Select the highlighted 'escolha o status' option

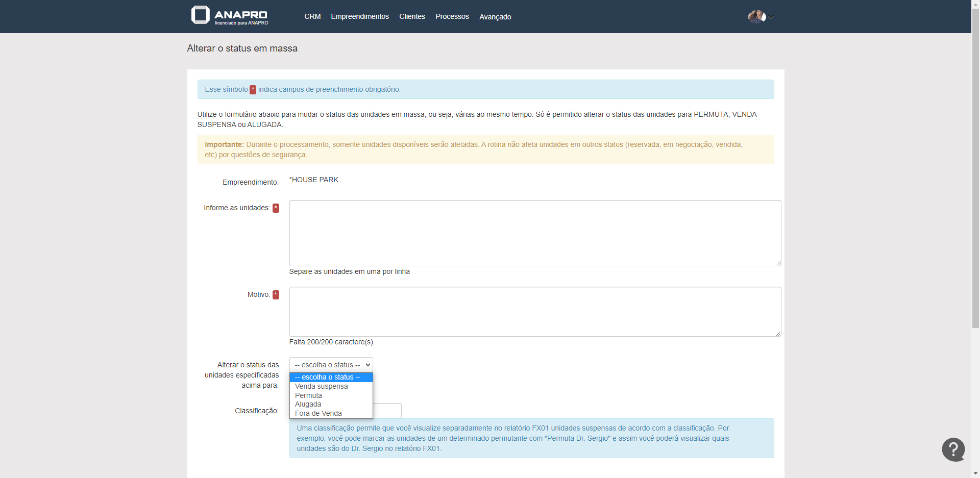point(327,377)
